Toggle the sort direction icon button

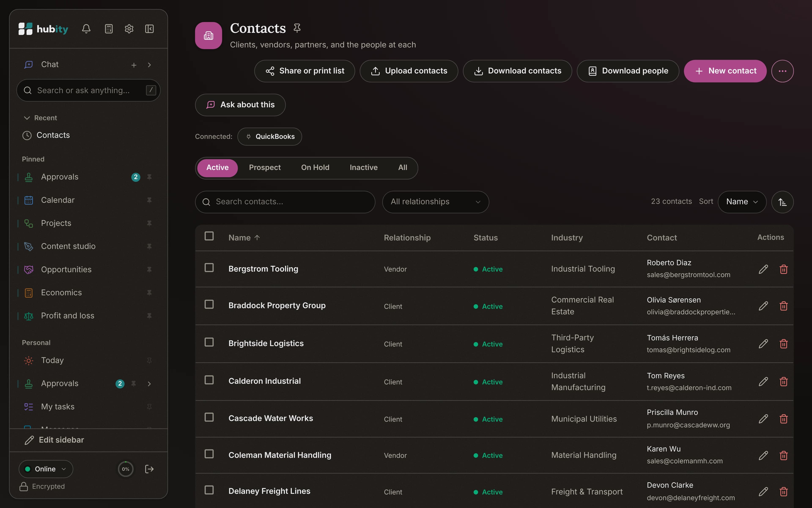pyautogui.click(x=782, y=202)
